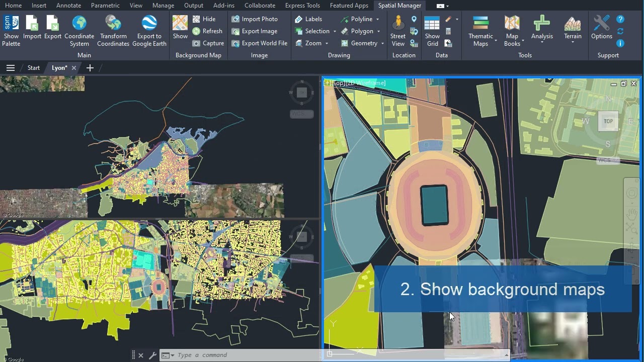The width and height of the screenshot is (644, 362).
Task: Expand the Terrain dropdown
Action: click(573, 42)
